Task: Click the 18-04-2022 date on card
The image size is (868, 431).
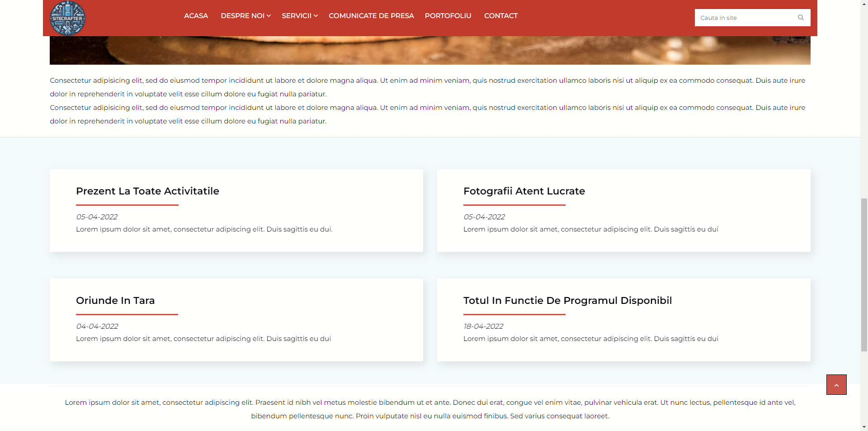Action: click(x=483, y=326)
